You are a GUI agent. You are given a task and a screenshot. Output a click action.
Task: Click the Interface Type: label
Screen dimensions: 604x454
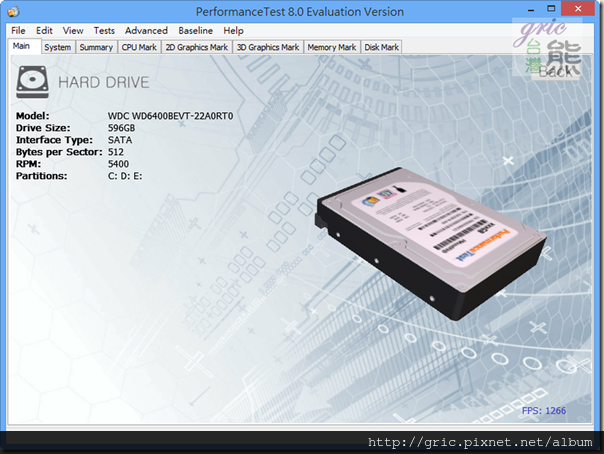coord(54,140)
